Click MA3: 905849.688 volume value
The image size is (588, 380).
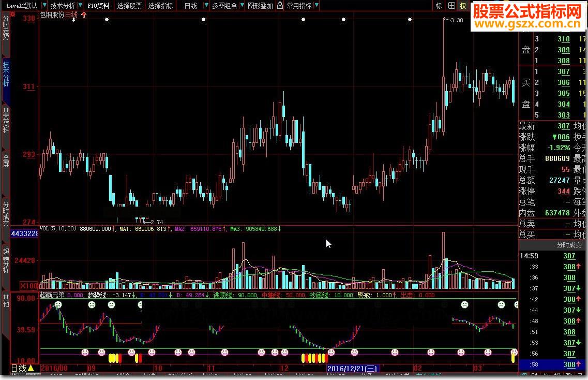coord(255,229)
